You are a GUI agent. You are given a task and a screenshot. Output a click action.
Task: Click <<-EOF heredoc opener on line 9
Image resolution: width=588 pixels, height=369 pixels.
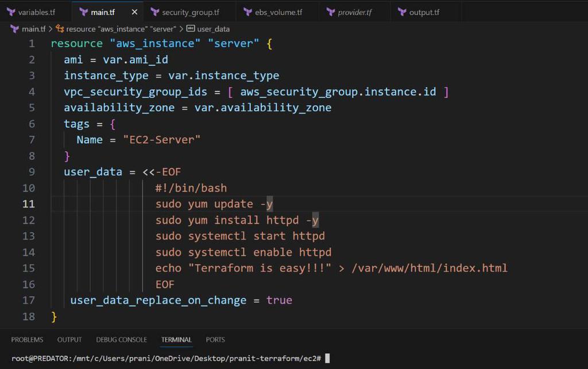(x=161, y=172)
